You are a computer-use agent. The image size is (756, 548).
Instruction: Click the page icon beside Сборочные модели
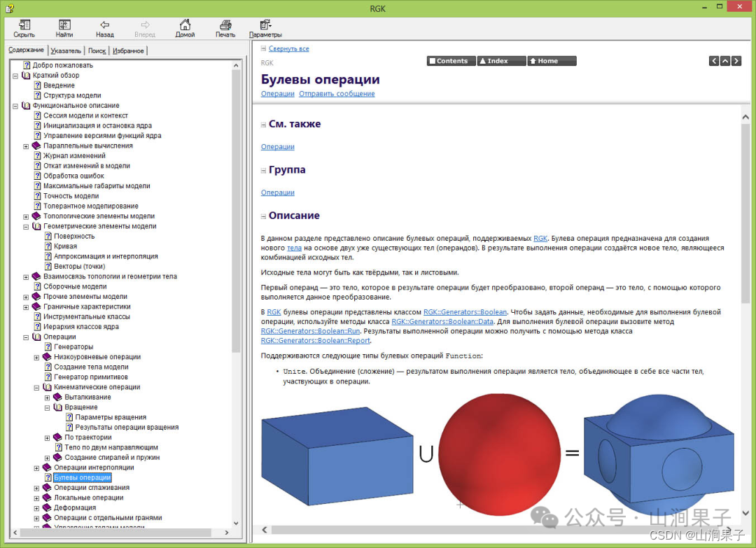coord(38,286)
